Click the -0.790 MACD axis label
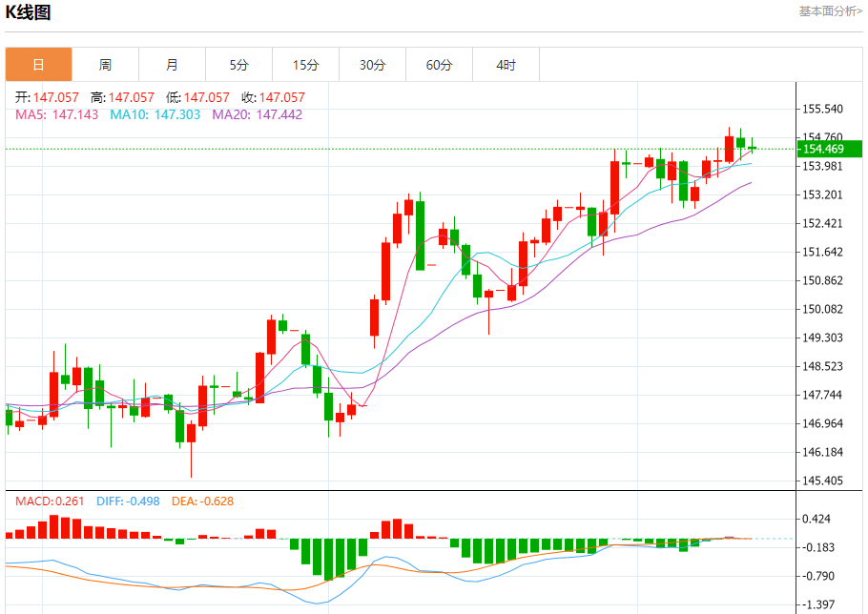Image resolution: width=868 pixels, height=614 pixels. point(818,576)
